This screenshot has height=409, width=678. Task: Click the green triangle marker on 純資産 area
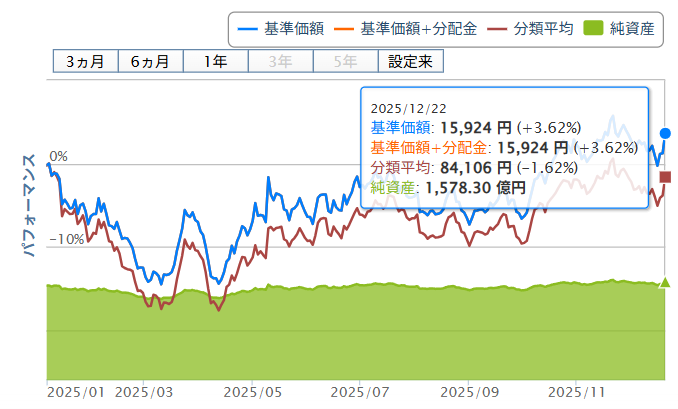(x=665, y=284)
